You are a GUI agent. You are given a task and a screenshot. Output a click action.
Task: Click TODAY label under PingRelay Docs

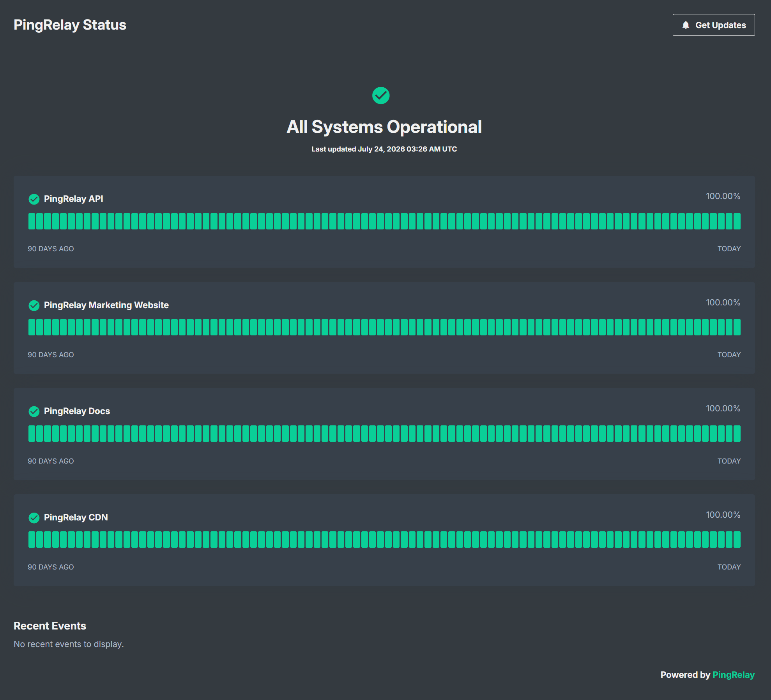729,461
